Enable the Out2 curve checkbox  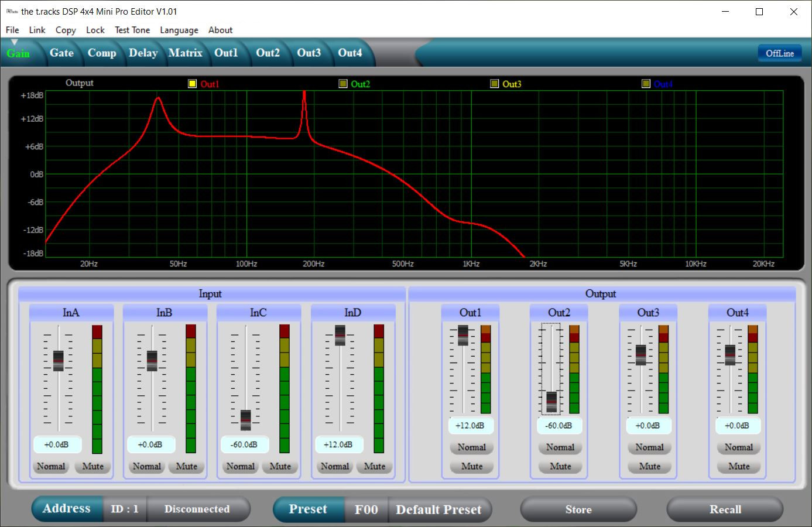coord(343,84)
